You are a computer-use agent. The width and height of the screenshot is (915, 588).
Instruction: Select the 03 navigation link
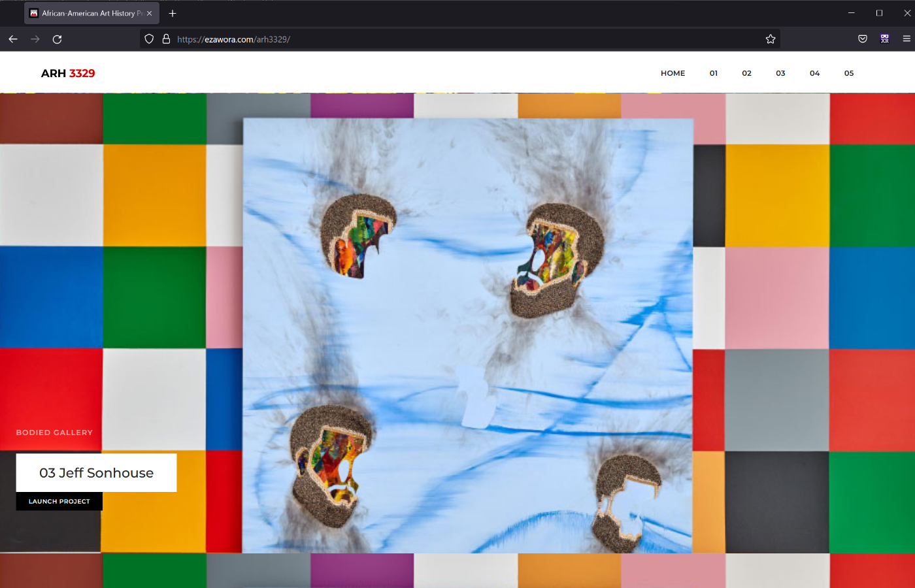coord(780,73)
